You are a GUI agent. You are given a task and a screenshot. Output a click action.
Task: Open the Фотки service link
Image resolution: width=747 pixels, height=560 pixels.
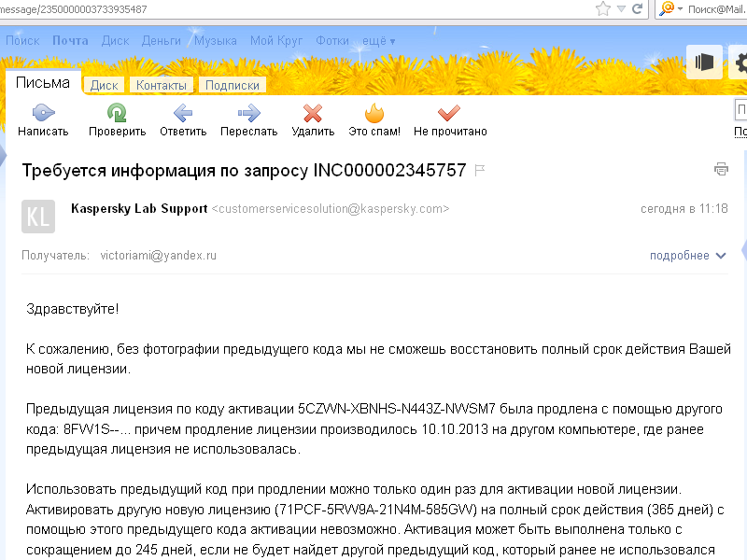332,41
